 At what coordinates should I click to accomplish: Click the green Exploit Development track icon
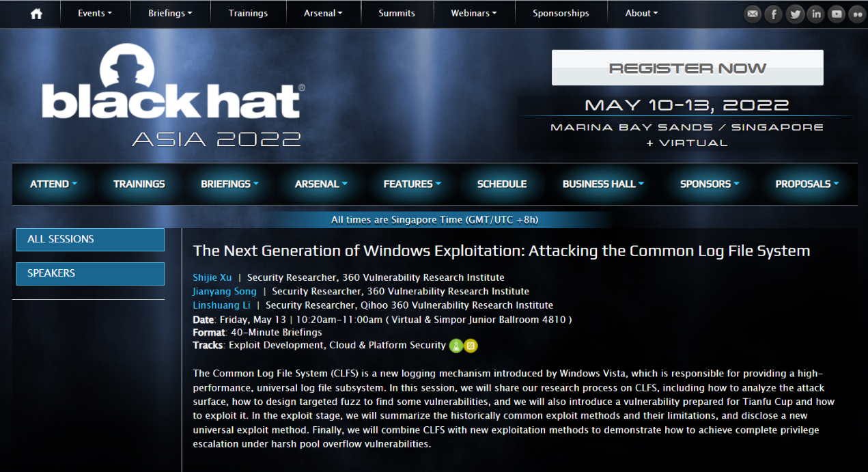[x=456, y=346]
